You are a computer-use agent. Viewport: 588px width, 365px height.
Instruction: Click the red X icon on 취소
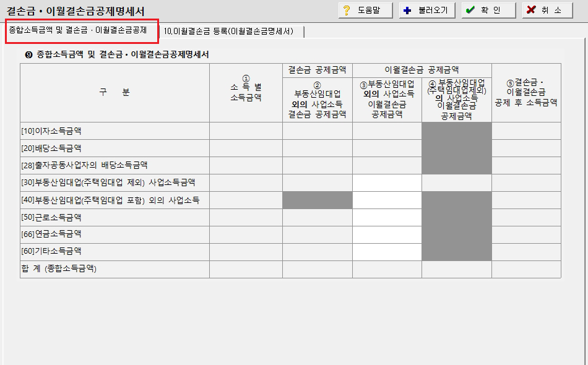[x=530, y=10]
